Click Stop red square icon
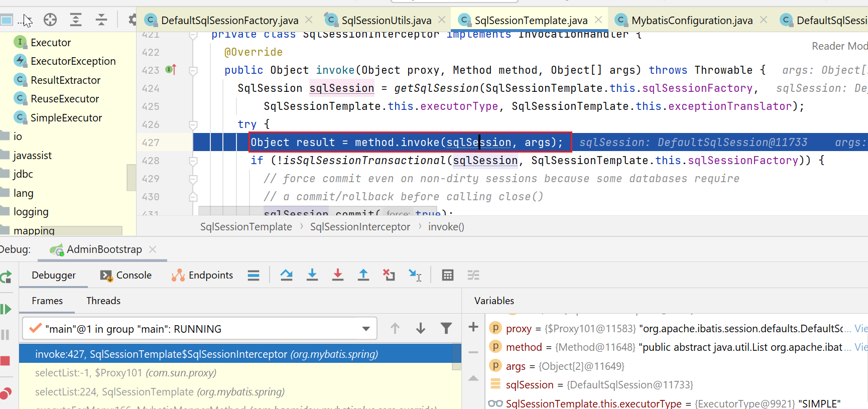 pos(6,361)
